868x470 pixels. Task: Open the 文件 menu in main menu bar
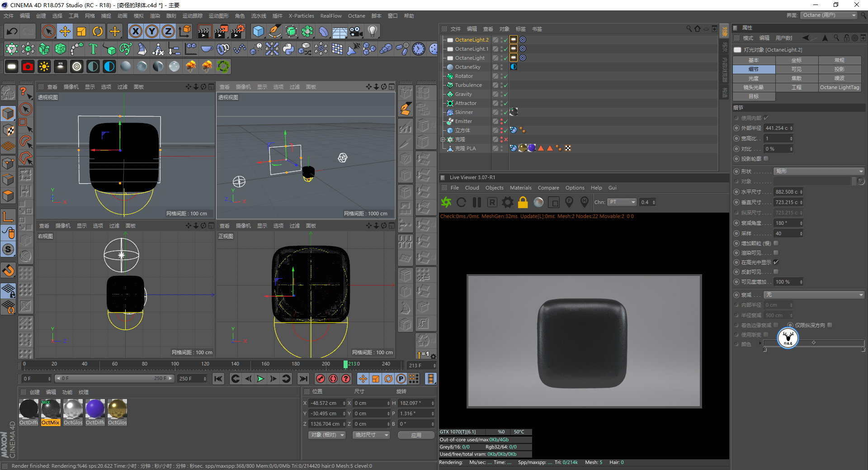pyautogui.click(x=9, y=16)
